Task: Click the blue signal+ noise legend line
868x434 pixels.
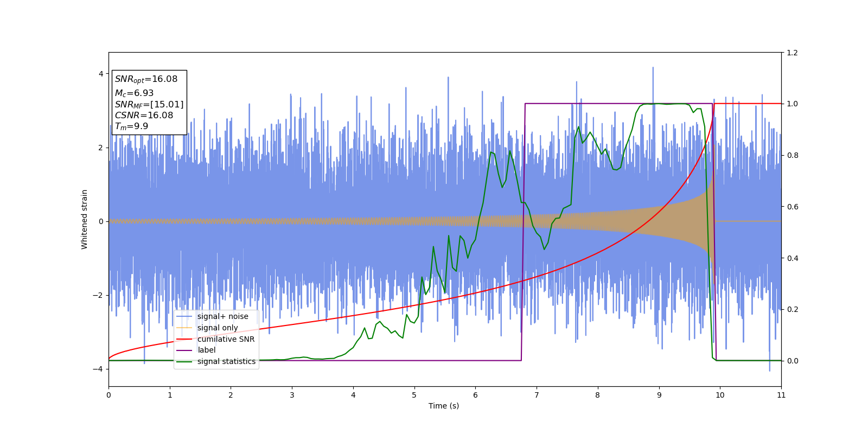Action: click(x=184, y=316)
